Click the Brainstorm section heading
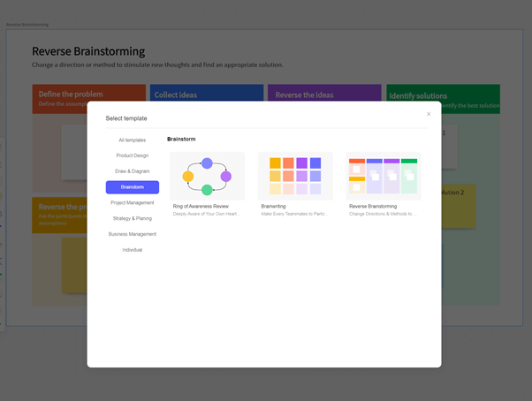532x401 pixels. 181,139
